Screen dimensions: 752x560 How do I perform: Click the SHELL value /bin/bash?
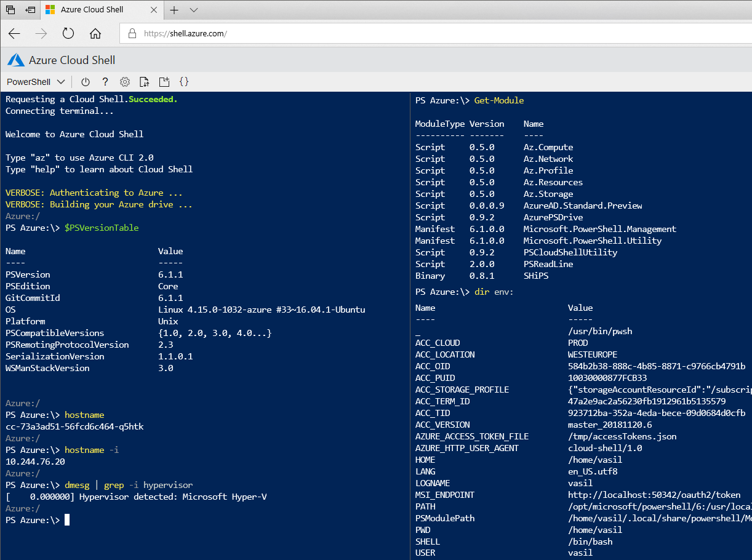click(590, 542)
